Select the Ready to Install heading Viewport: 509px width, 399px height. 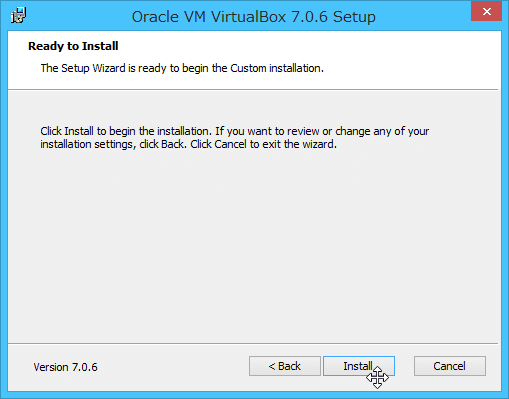[73, 46]
